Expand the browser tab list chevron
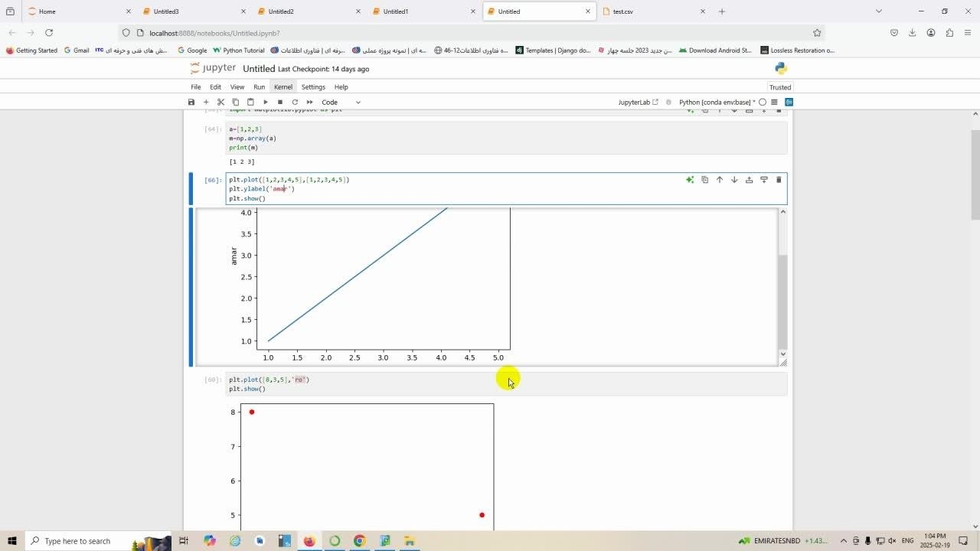The image size is (980, 551). [x=878, y=11]
